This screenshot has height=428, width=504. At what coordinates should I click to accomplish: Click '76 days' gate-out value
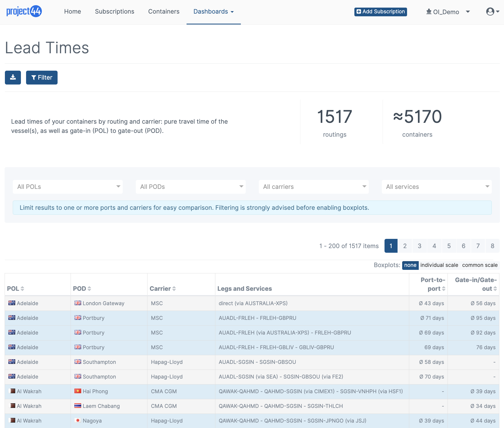(486, 347)
